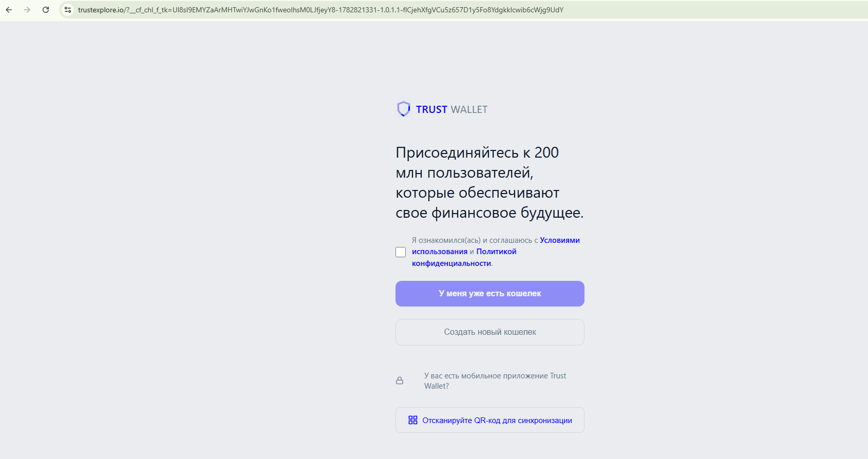Click the QR grid icon
Viewport: 868px width, 459px height.
[413, 420]
